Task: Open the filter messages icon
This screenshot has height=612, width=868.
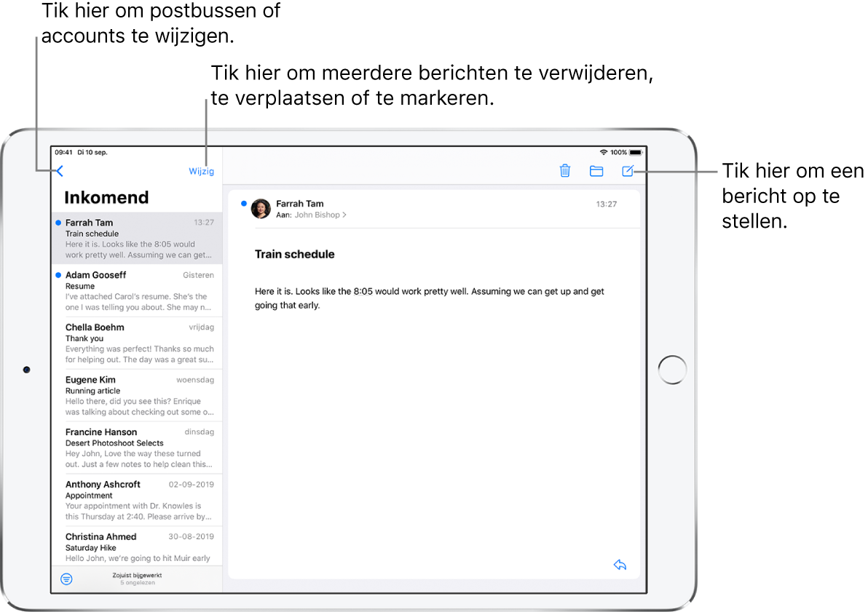Action: (x=66, y=579)
